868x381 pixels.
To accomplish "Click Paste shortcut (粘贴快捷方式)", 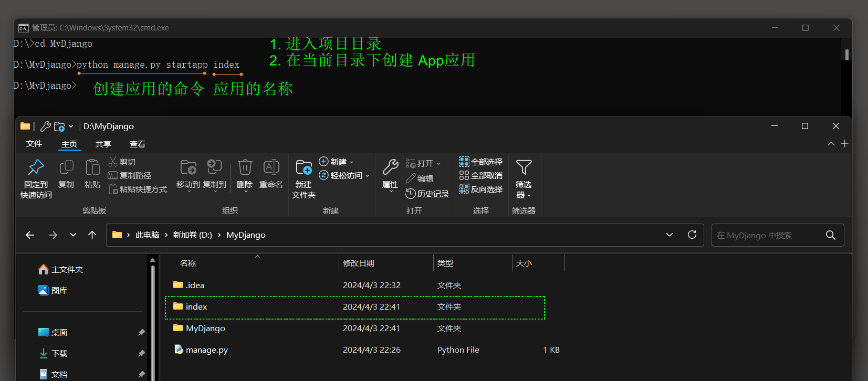I will click(x=138, y=189).
